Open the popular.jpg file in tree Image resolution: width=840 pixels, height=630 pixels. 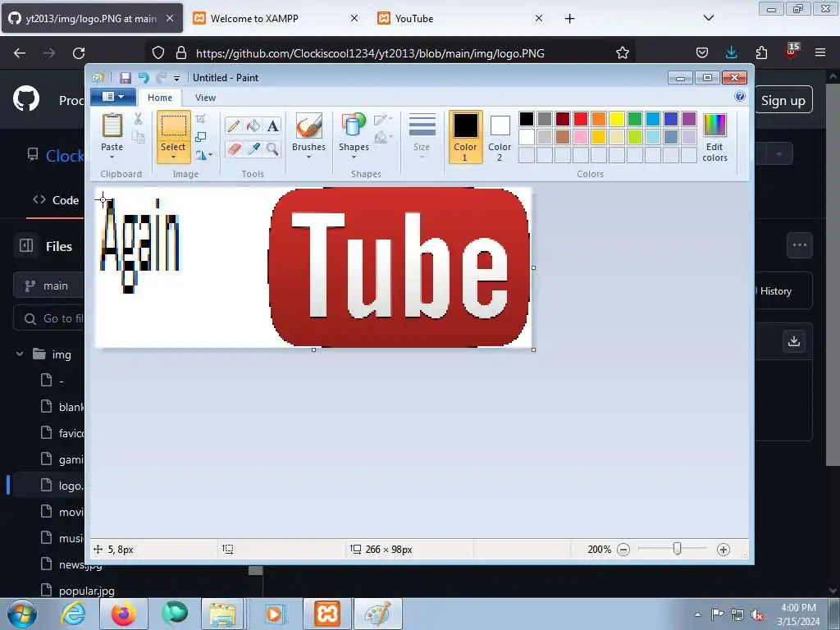[86, 591]
